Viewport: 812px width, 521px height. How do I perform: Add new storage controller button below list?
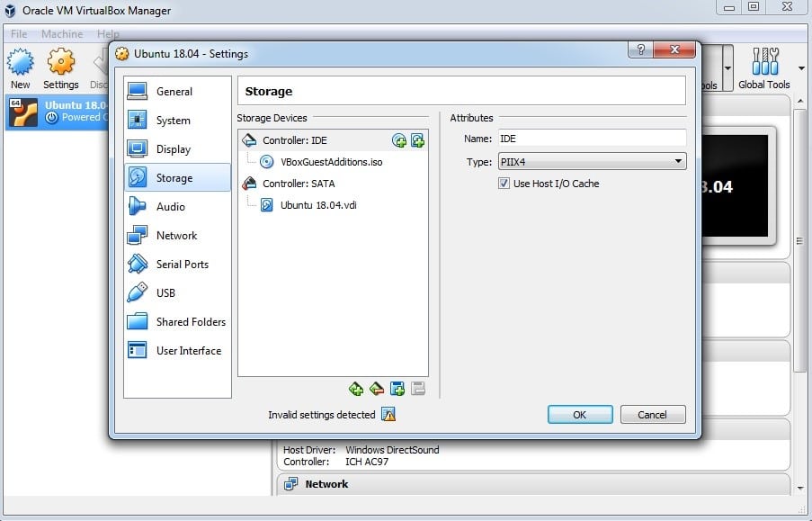coord(356,389)
